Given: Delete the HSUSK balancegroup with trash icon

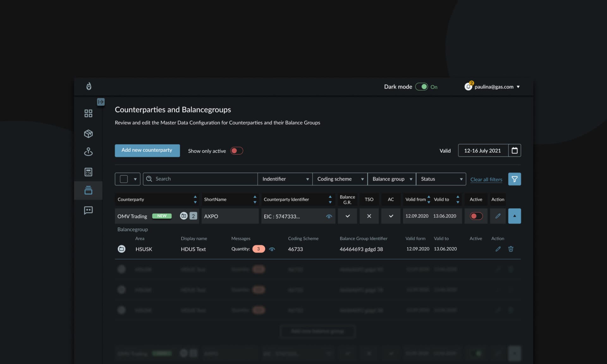Looking at the screenshot, I should click(511, 249).
